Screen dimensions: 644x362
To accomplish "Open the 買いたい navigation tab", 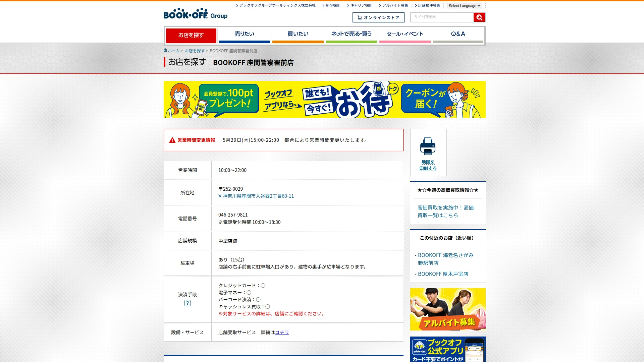I will (x=298, y=36).
